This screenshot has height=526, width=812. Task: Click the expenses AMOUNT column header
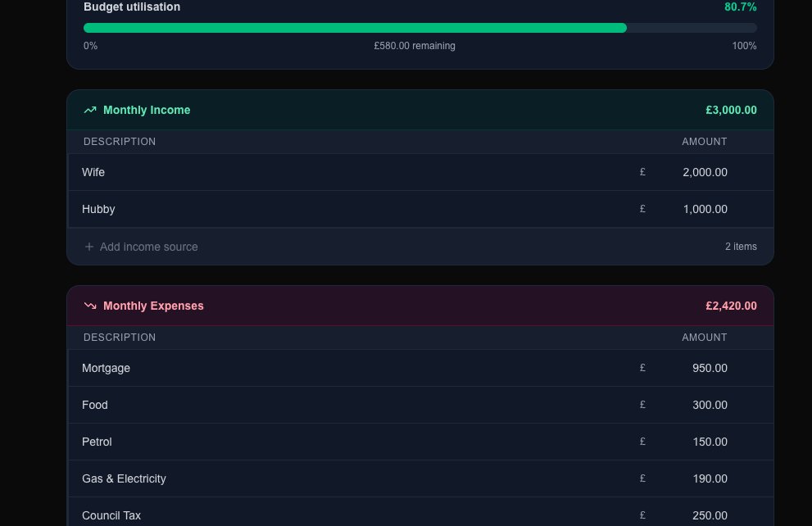click(x=705, y=337)
